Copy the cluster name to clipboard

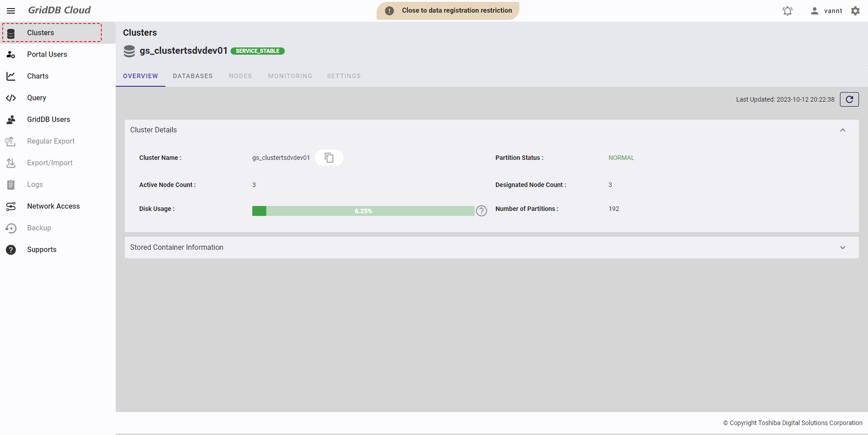point(329,158)
